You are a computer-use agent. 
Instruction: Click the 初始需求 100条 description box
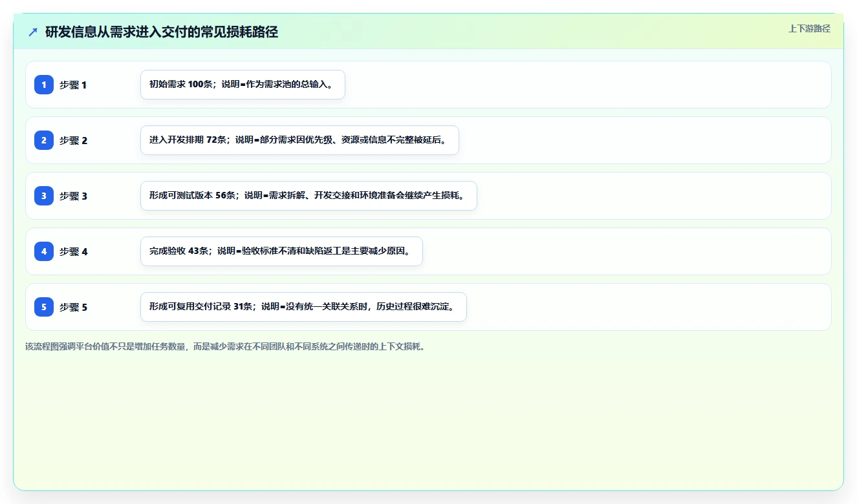coord(243,85)
